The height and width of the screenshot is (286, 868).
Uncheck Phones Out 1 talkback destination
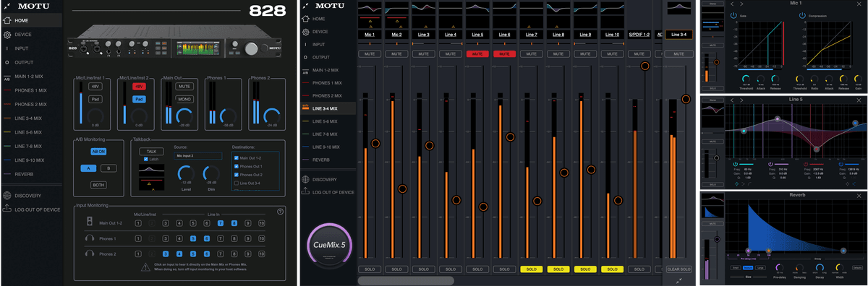click(x=237, y=166)
